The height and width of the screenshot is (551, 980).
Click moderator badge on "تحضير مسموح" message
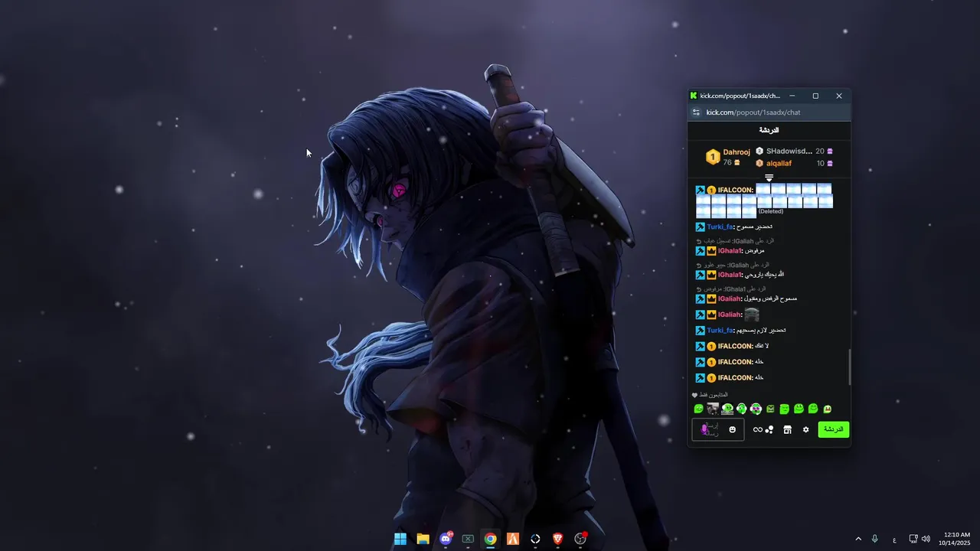[700, 227]
